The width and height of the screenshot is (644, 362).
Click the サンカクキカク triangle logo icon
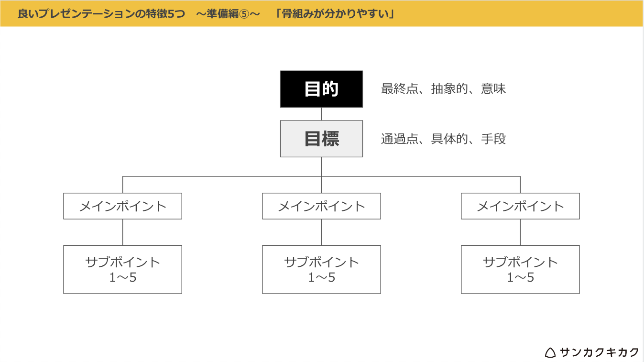(x=551, y=353)
